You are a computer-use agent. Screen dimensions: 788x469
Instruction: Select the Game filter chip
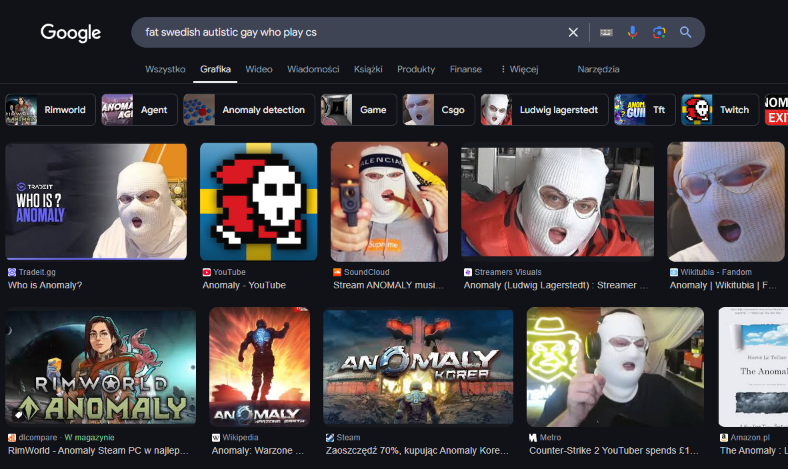pyautogui.click(x=359, y=110)
